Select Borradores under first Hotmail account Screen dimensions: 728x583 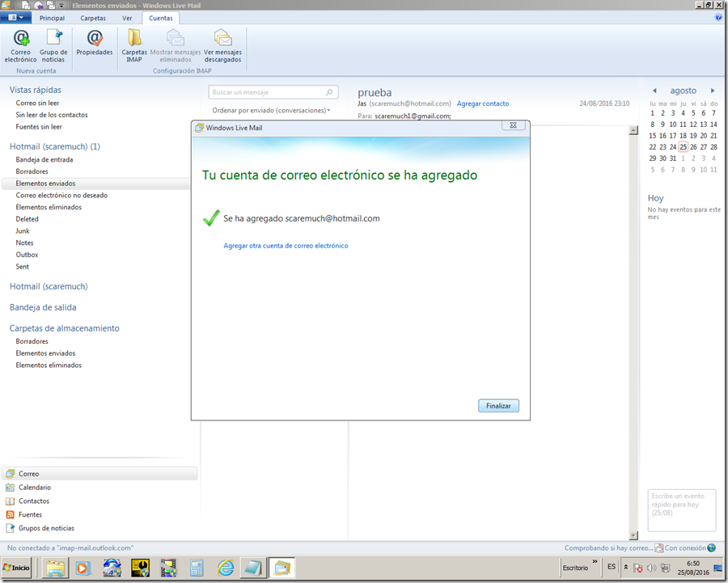(x=32, y=171)
